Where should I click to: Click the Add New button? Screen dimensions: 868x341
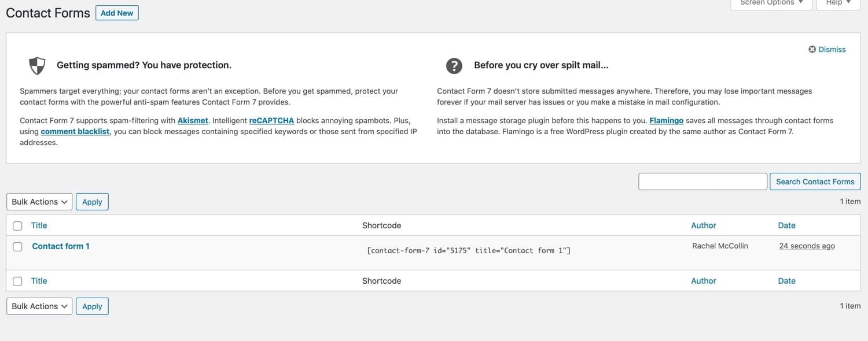(117, 12)
